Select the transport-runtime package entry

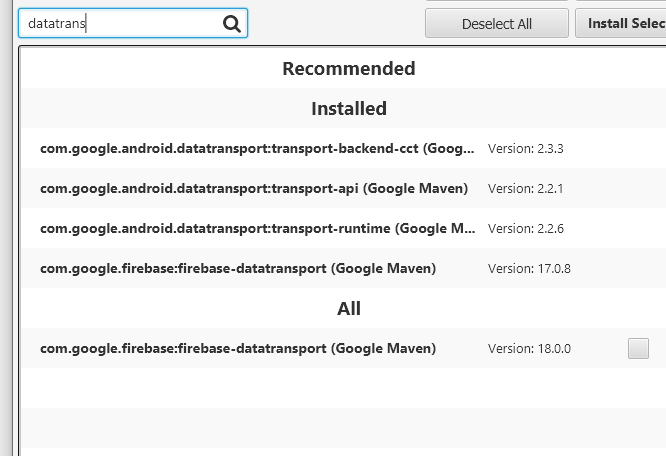257,228
